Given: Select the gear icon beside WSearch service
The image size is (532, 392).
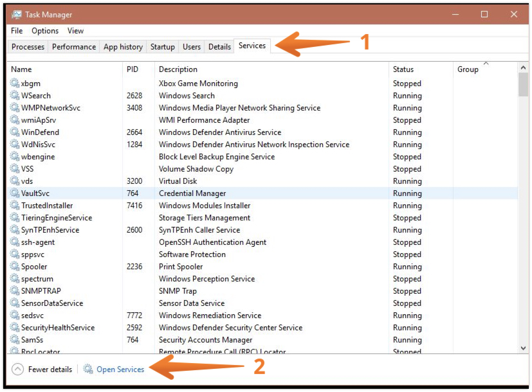Looking at the screenshot, I should pyautogui.click(x=14, y=95).
